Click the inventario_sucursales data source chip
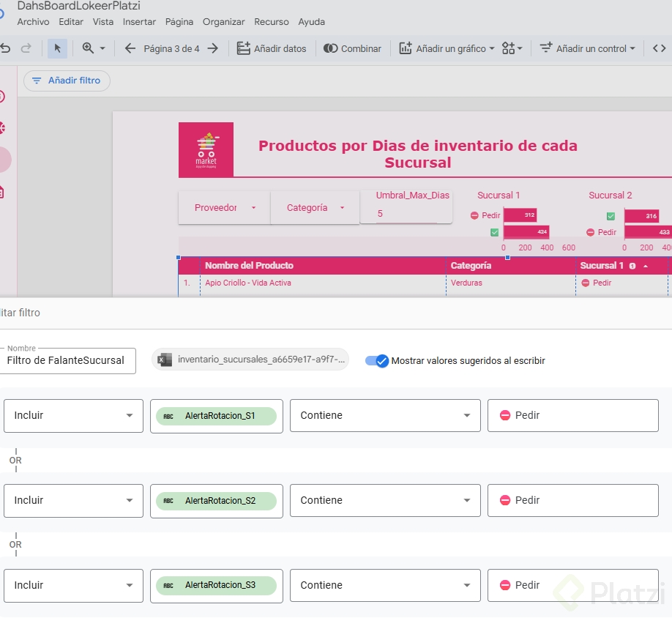672x618 pixels. coord(250,359)
